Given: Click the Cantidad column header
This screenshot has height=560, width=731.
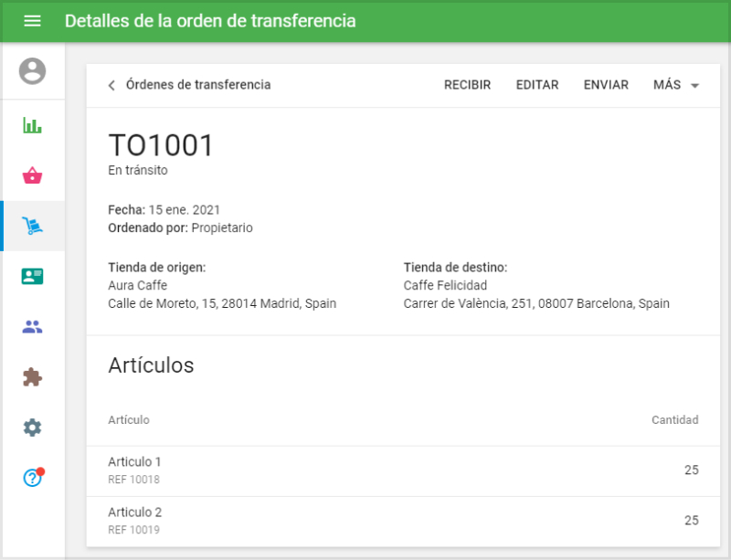Looking at the screenshot, I should pyautogui.click(x=674, y=420).
